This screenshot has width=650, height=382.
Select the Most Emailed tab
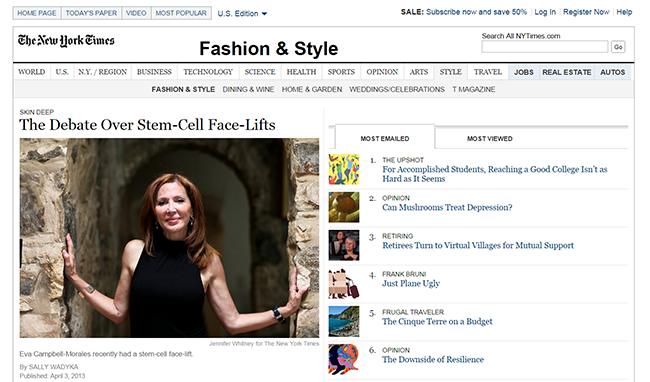tap(385, 138)
